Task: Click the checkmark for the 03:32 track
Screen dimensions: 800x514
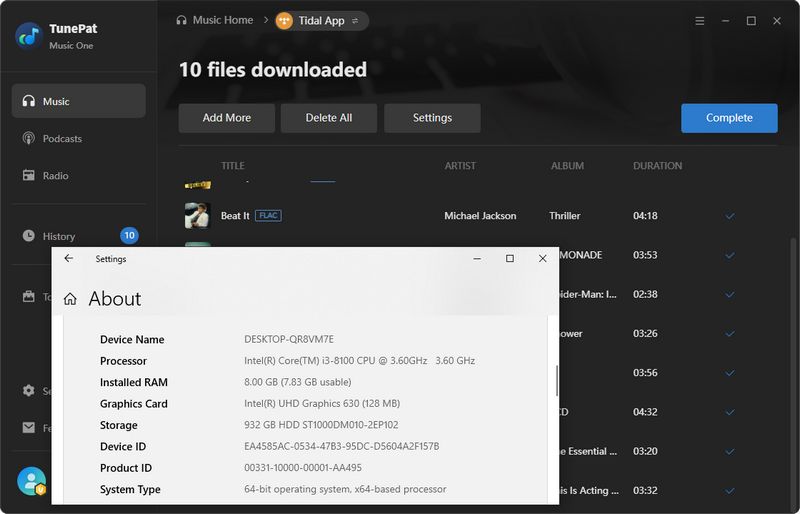Action: [x=730, y=491]
